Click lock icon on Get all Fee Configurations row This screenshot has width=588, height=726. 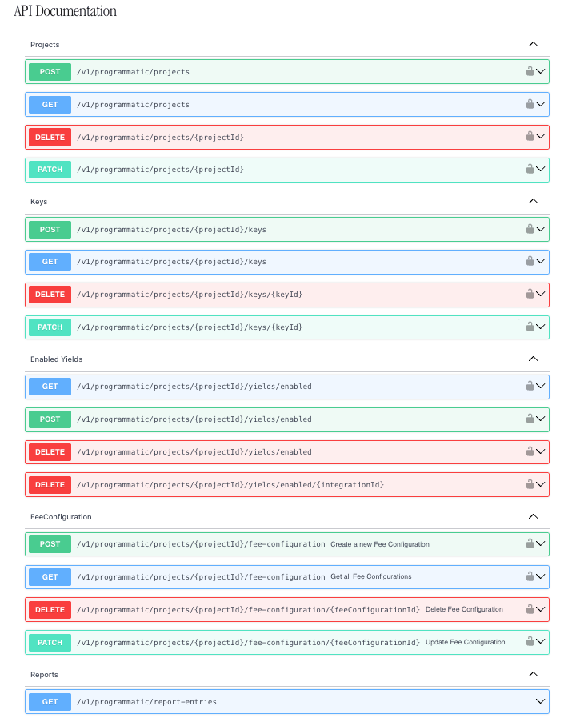530,576
